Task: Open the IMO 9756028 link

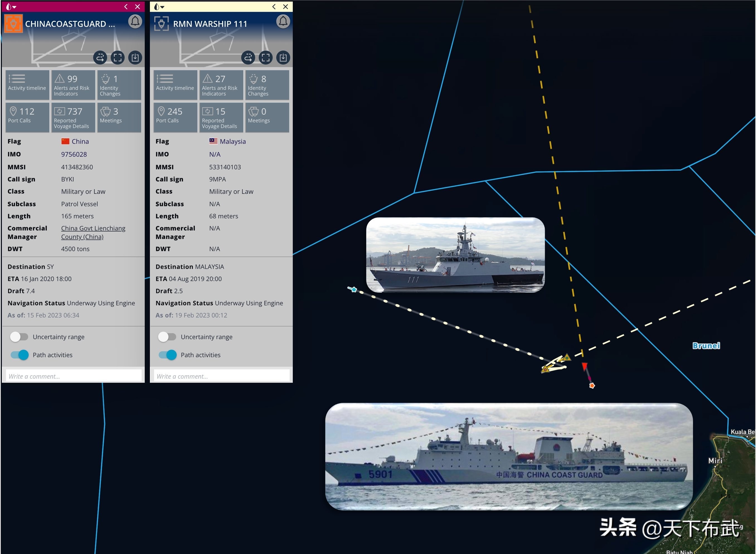Action: [74, 154]
